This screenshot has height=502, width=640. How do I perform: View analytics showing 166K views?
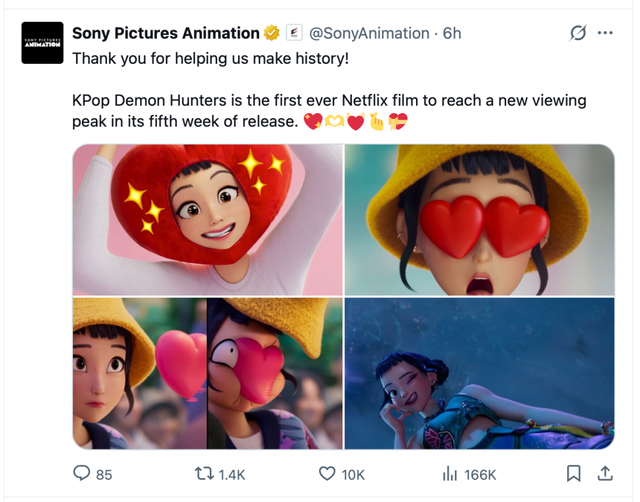click(x=450, y=474)
